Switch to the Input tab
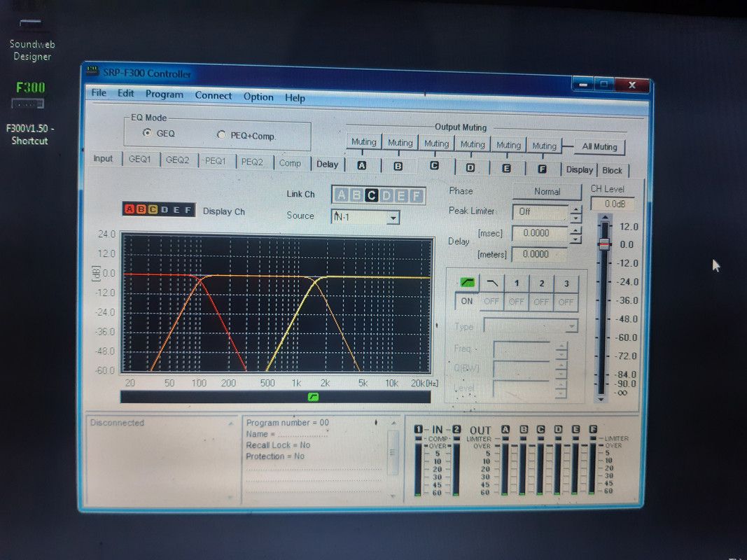747x560 pixels. (103, 159)
